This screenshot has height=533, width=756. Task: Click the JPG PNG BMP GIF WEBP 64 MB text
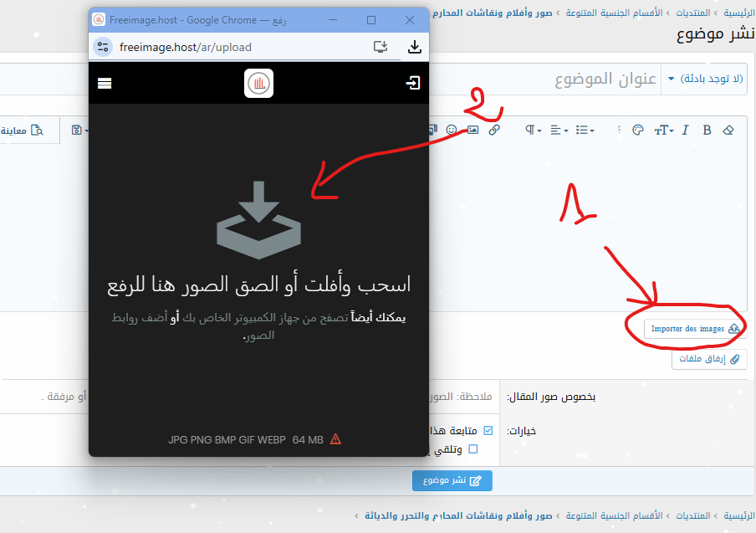point(245,440)
